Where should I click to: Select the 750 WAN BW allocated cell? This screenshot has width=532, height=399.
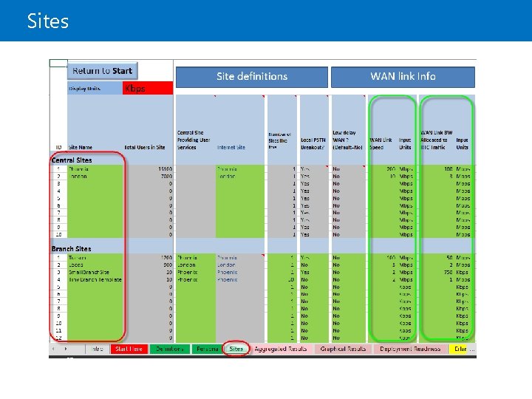tap(437, 273)
